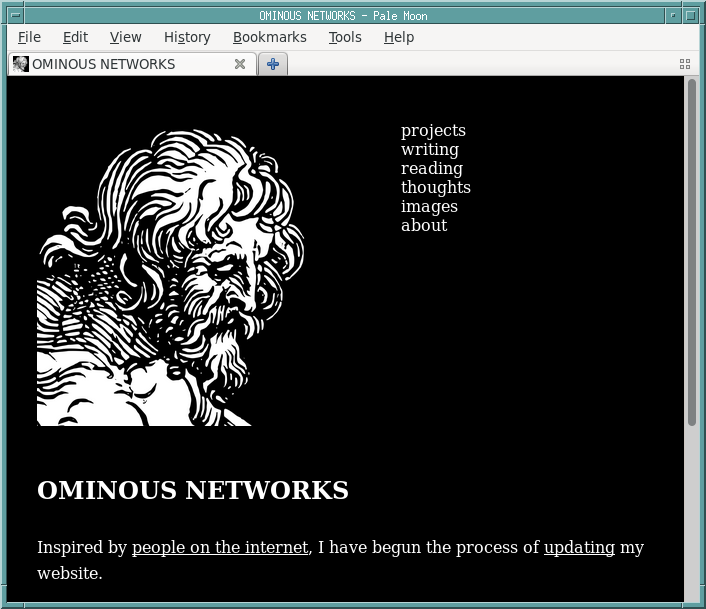Open the Bookmarks menu
This screenshot has height=609, width=706.
269,37
